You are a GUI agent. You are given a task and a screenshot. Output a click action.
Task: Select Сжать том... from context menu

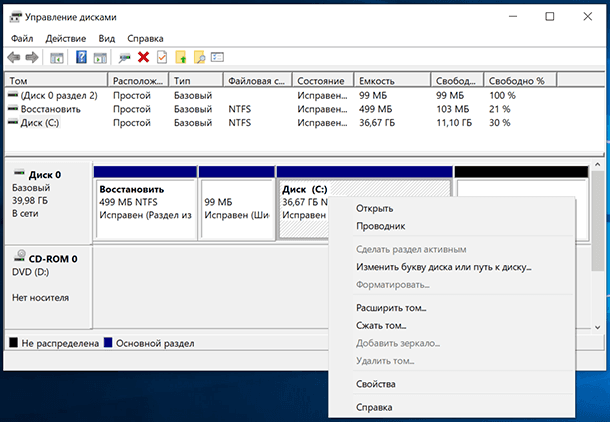pos(380,325)
